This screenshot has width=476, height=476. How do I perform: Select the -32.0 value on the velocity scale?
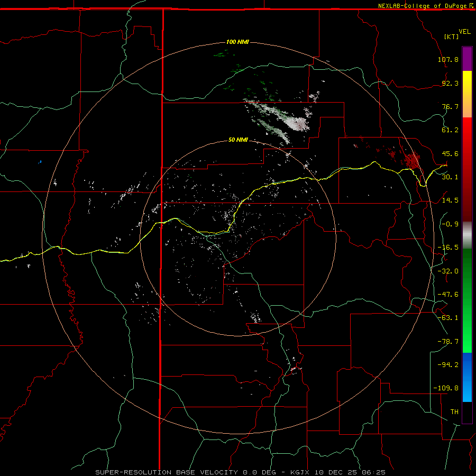point(448,271)
